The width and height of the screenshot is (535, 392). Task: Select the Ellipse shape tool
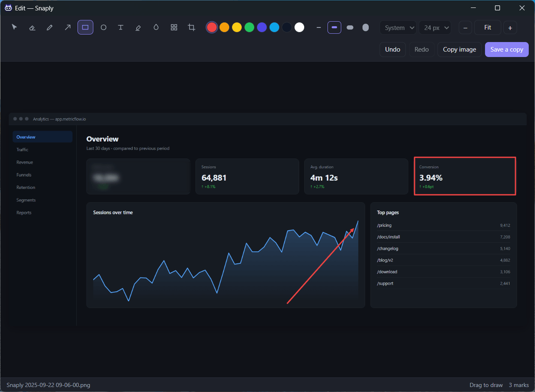[x=103, y=27]
